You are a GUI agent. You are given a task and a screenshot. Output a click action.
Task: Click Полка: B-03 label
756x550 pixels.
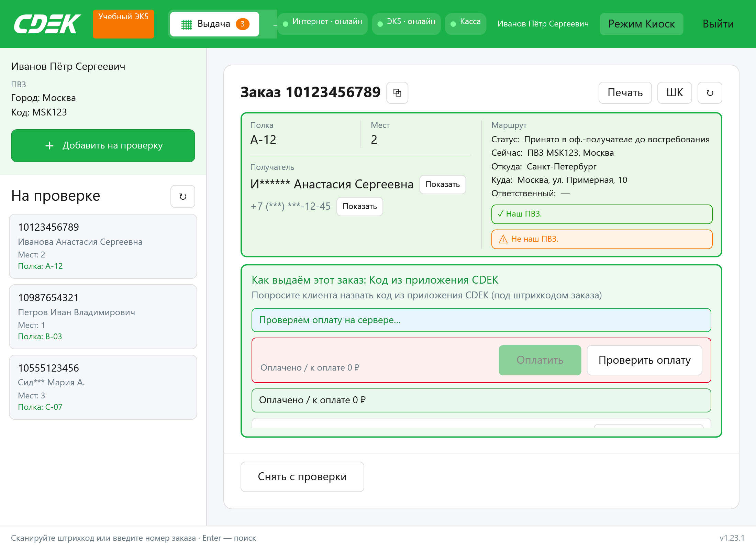point(40,337)
